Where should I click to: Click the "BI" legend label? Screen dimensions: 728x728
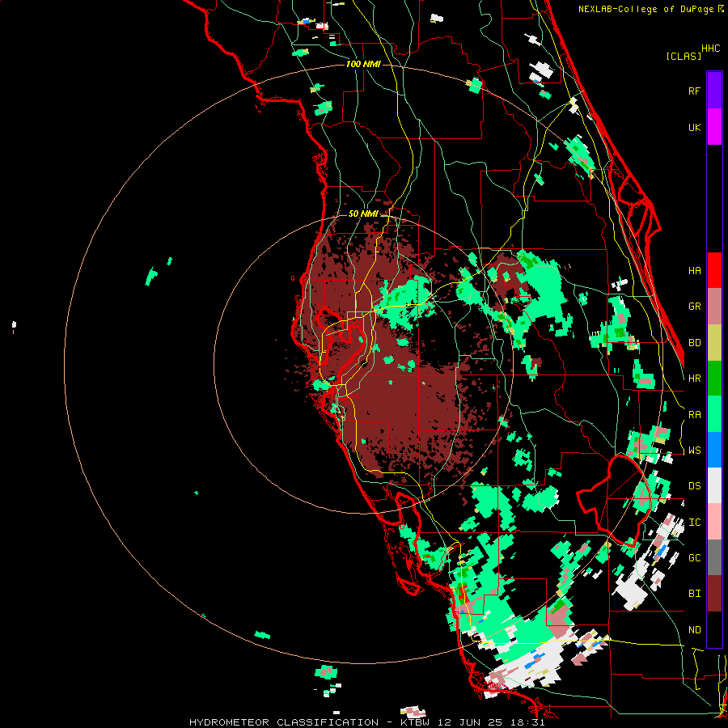[694, 594]
